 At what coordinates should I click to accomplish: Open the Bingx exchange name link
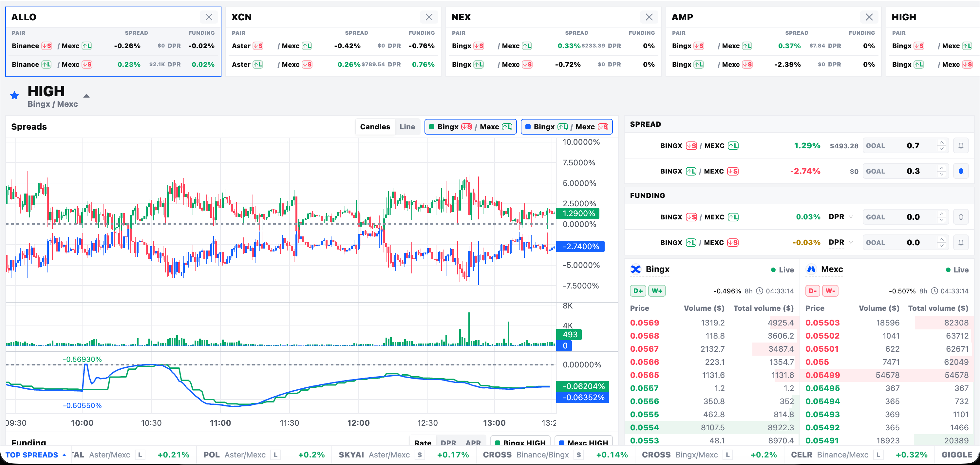657,269
